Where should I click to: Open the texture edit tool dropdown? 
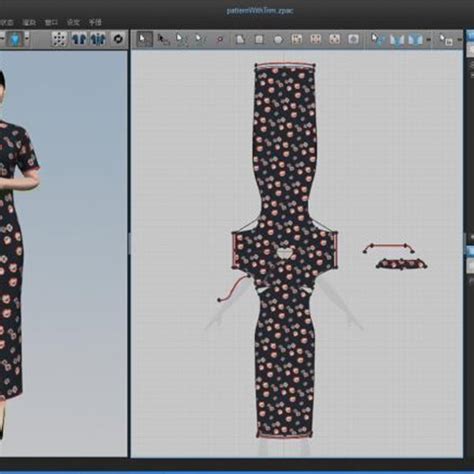(459, 40)
